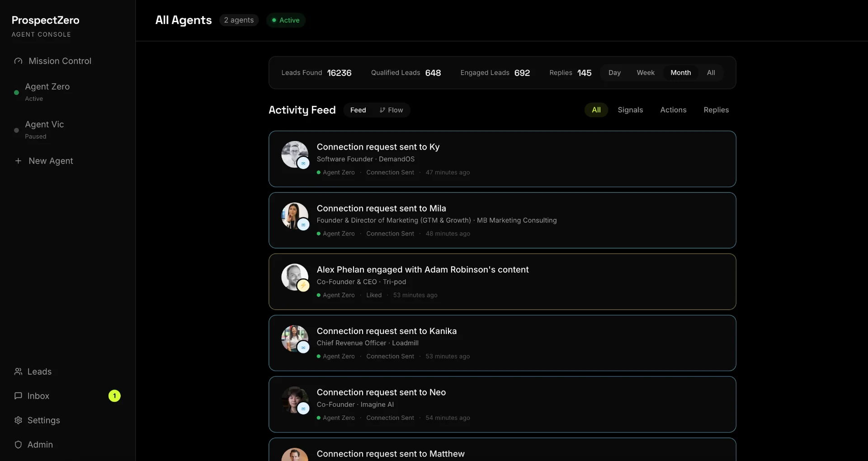The image size is (868, 461).
Task: Click 'Software Founder · DemandOS' subtitle
Action: (x=365, y=159)
